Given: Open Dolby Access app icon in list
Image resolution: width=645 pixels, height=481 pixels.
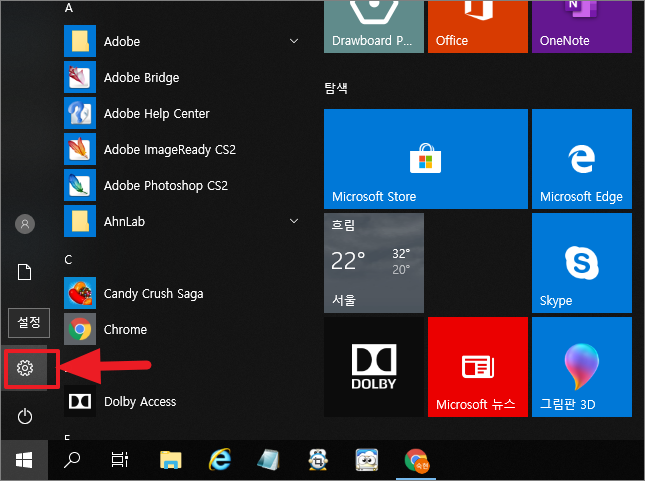Looking at the screenshot, I should pos(80,401).
